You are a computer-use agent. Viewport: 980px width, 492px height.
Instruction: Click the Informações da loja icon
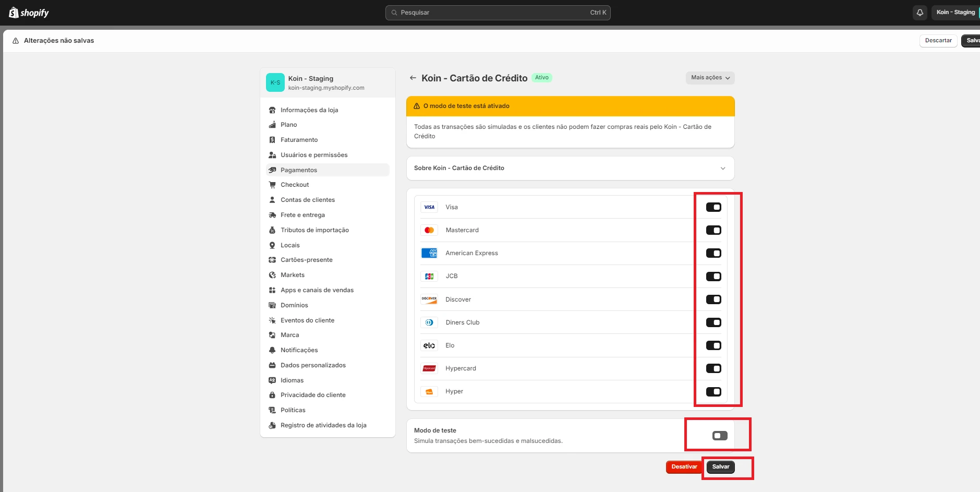pyautogui.click(x=272, y=110)
